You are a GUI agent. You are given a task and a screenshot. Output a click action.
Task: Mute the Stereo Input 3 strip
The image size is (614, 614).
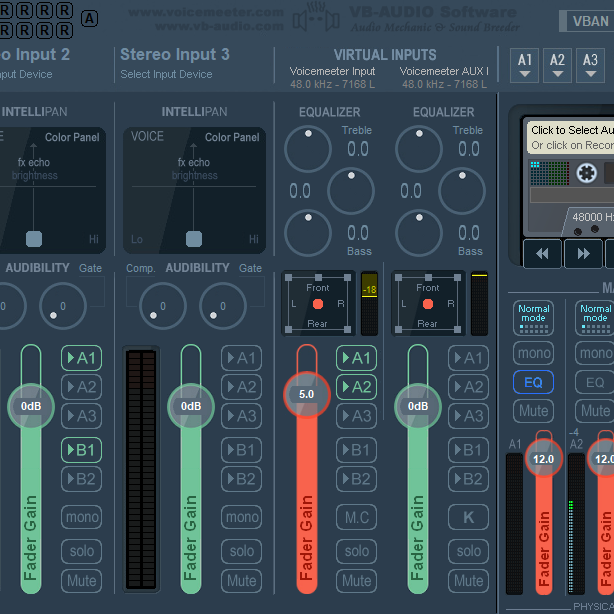coord(242,581)
